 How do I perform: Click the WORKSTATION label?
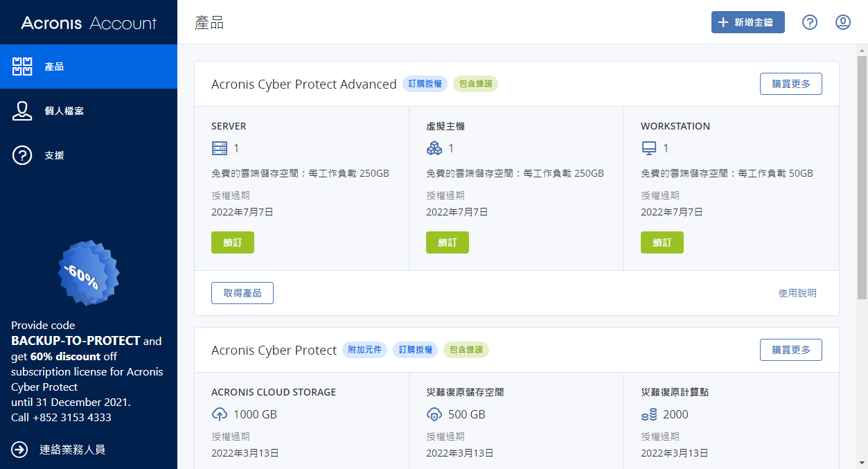[x=675, y=127]
